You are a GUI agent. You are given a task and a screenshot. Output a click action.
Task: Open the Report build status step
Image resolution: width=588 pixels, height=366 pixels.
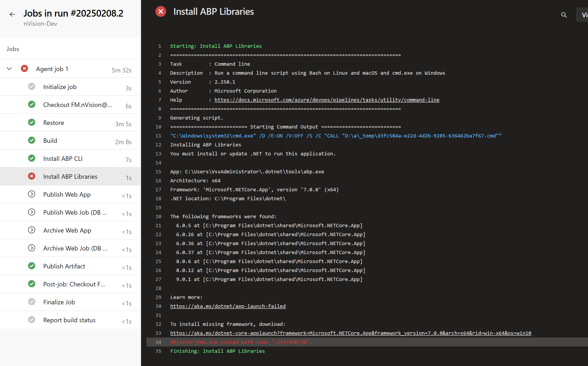point(69,320)
